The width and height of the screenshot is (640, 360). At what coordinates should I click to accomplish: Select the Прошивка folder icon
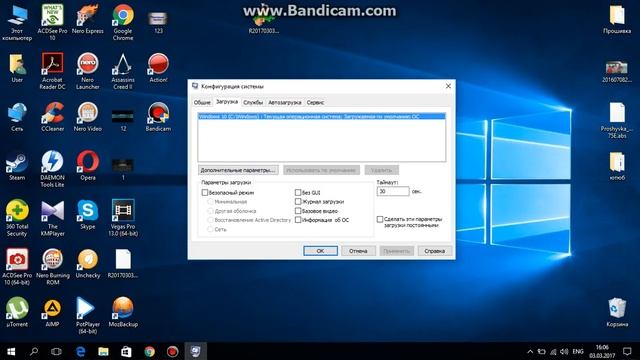point(617,19)
